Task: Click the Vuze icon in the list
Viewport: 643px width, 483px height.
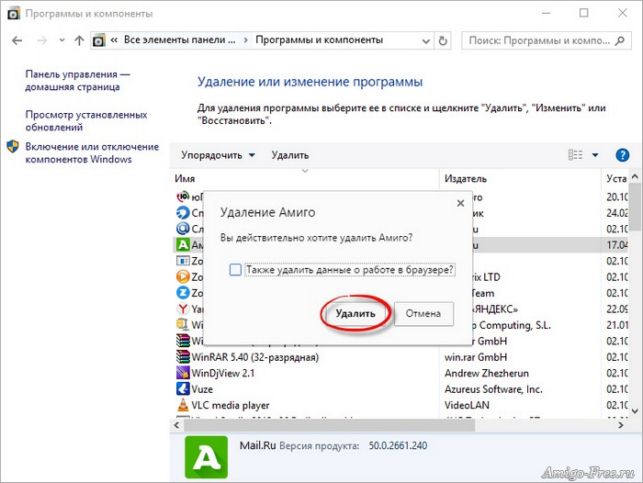Action: 183,389
